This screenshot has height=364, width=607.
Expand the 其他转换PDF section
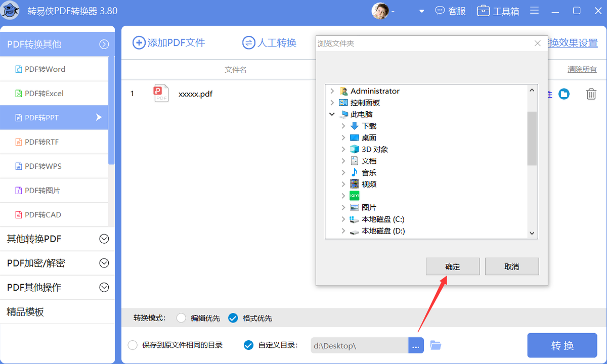[104, 239]
